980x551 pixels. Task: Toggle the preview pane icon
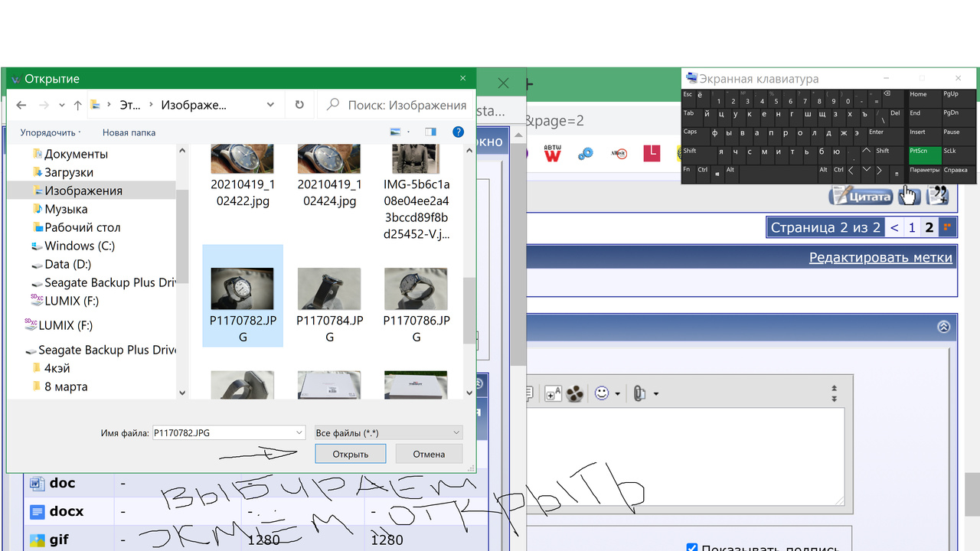pyautogui.click(x=430, y=132)
